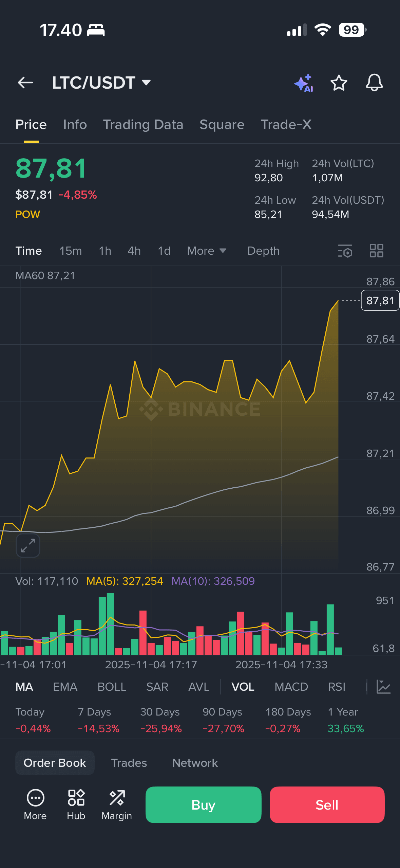400x868 pixels.
Task: Tap the Sell button
Action: pos(327,805)
